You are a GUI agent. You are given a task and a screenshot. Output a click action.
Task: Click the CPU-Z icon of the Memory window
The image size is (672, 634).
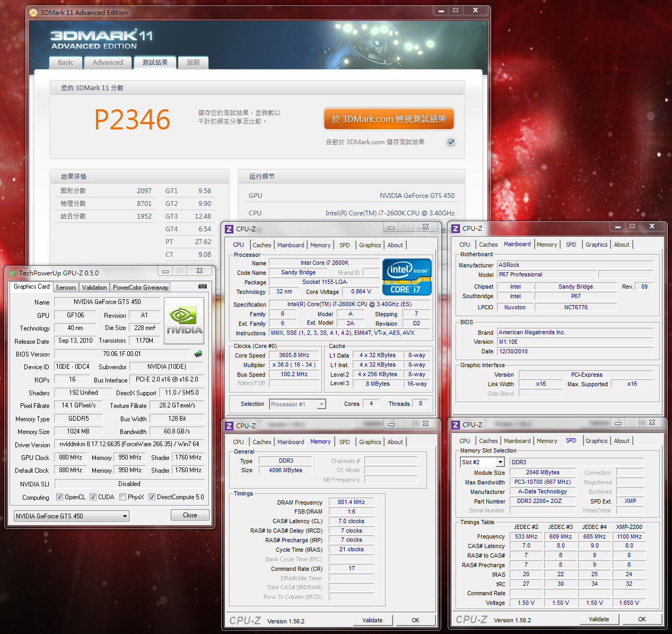tap(229, 426)
